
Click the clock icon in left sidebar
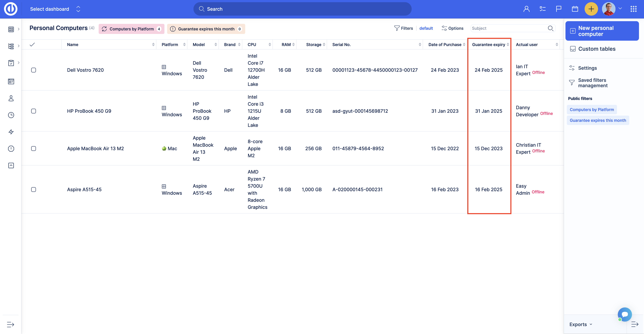(11, 115)
